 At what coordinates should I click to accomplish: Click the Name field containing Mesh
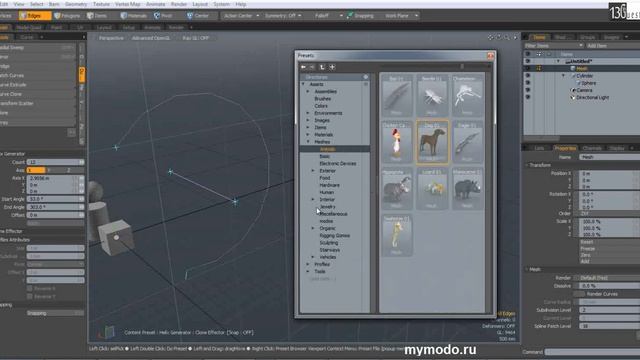pyautogui.click(x=609, y=157)
